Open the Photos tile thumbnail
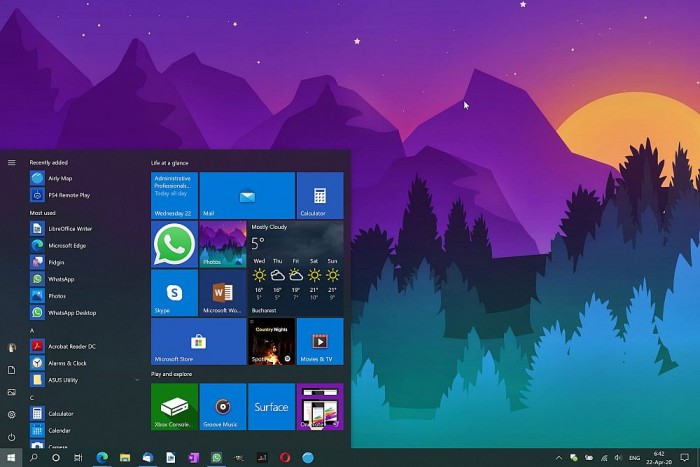700x467 pixels. [x=222, y=244]
